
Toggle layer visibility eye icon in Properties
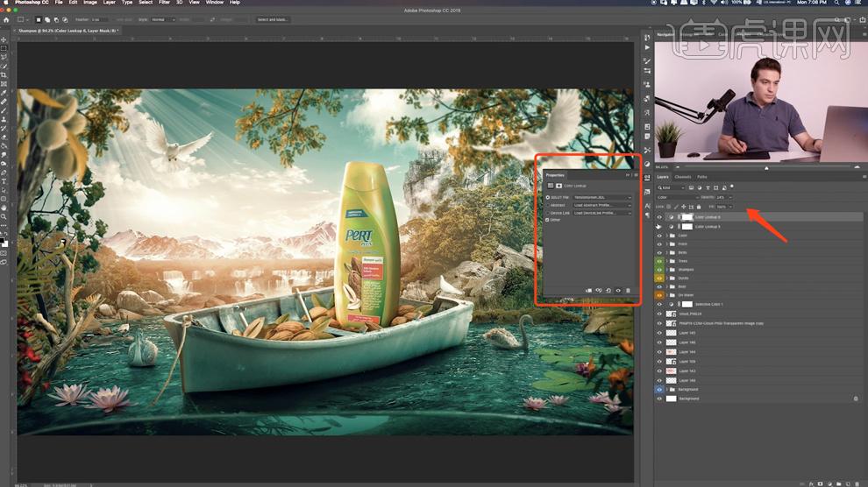[x=618, y=291]
